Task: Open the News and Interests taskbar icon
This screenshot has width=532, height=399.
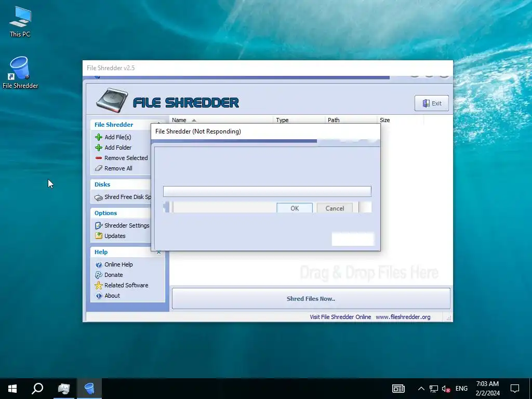Action: [x=398, y=389]
